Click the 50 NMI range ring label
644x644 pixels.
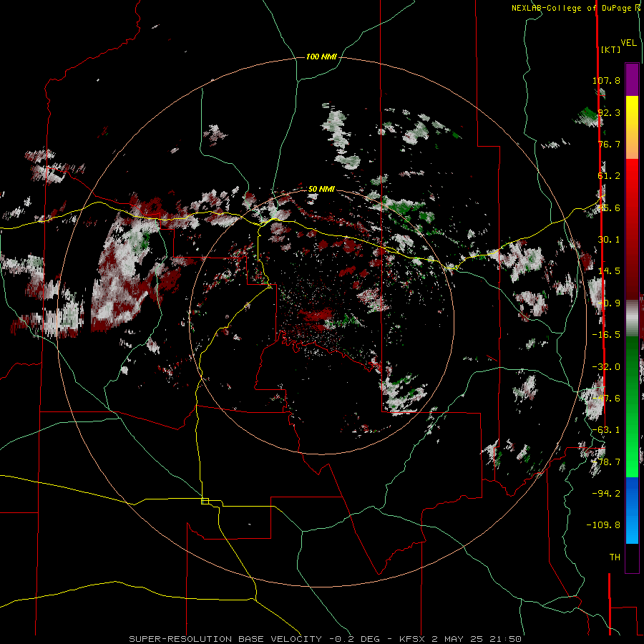pyautogui.click(x=321, y=189)
